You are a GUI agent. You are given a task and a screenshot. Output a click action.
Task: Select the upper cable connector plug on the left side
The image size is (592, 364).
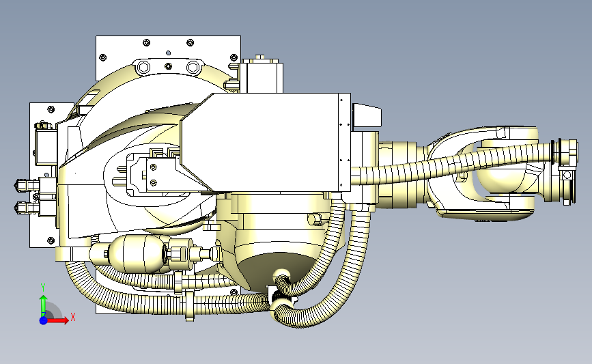pos(27,184)
